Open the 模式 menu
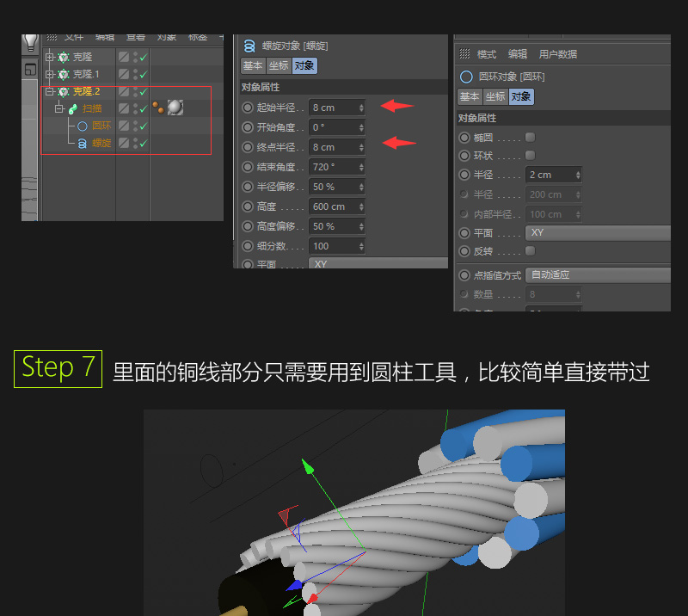 coord(487,54)
